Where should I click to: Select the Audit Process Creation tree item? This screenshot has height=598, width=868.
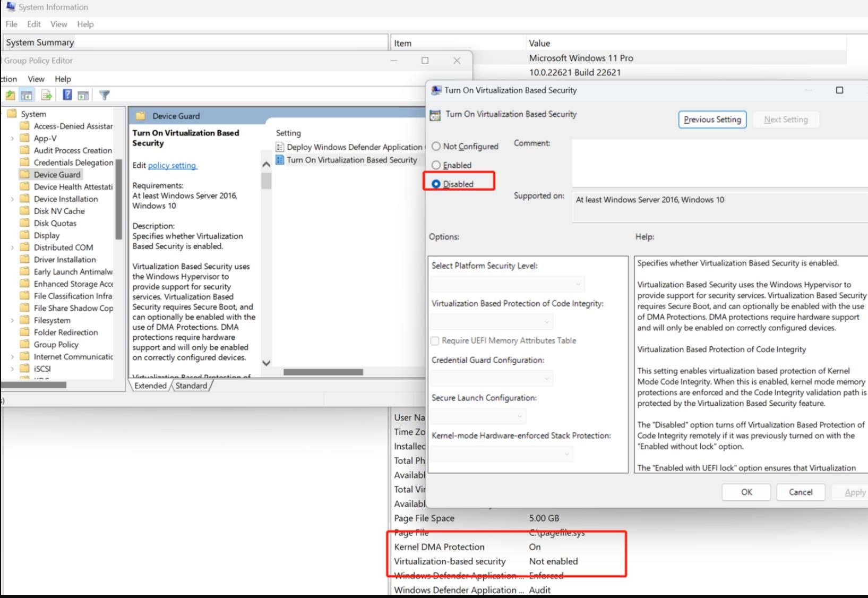pos(73,150)
